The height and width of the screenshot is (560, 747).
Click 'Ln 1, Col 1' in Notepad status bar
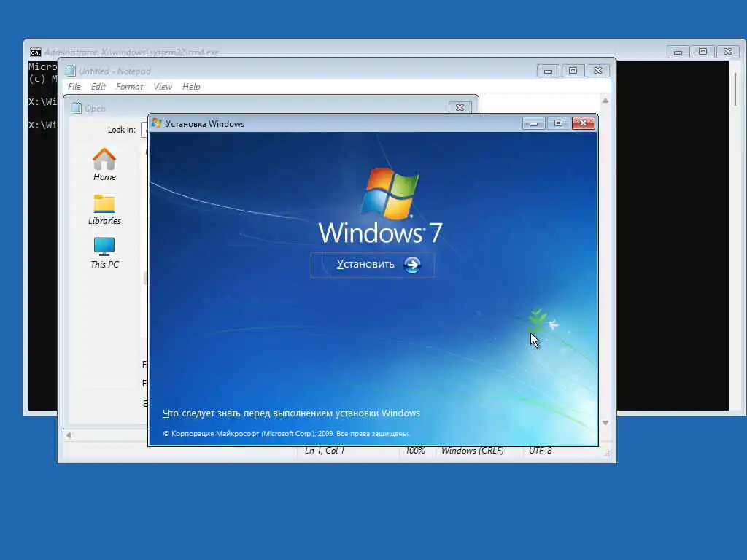pyautogui.click(x=325, y=451)
